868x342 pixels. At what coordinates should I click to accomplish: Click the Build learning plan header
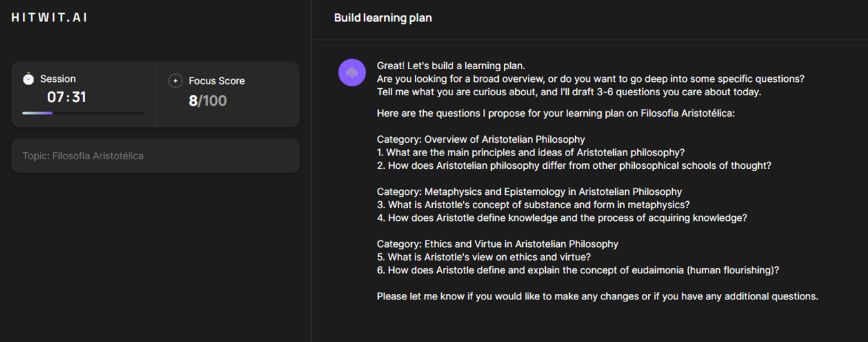click(x=383, y=18)
